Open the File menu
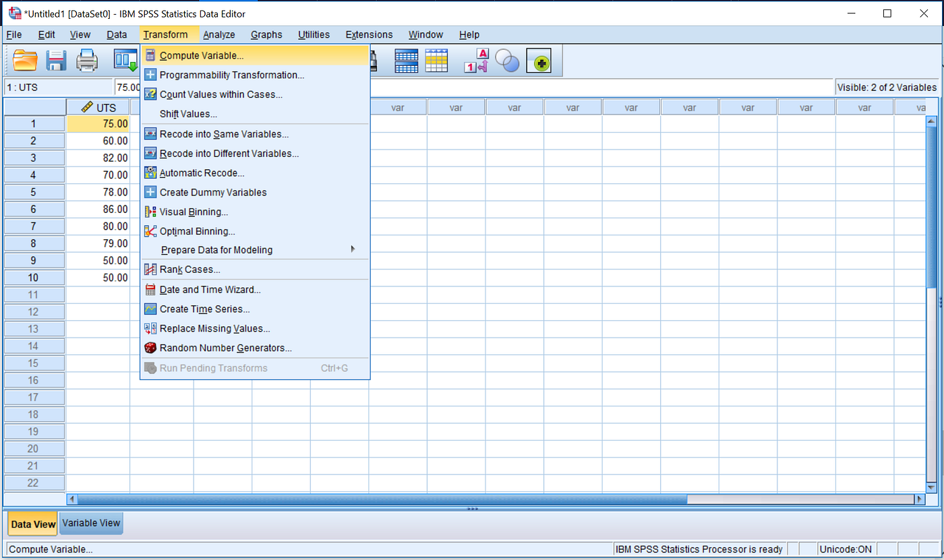The height and width of the screenshot is (560, 944). (13, 34)
